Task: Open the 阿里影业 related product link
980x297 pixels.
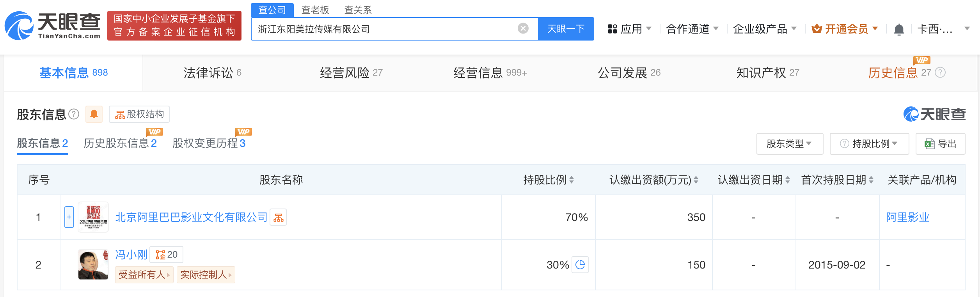Action: click(907, 217)
